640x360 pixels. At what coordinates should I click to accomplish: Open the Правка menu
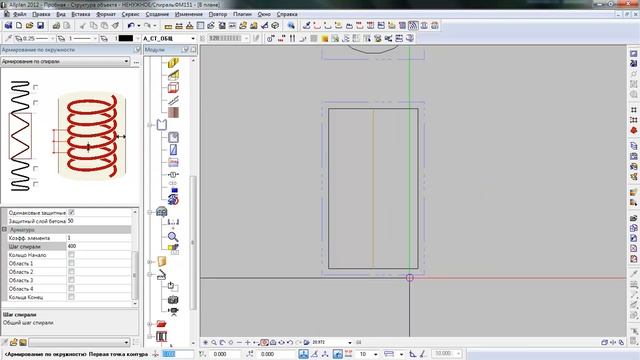[x=41, y=14]
